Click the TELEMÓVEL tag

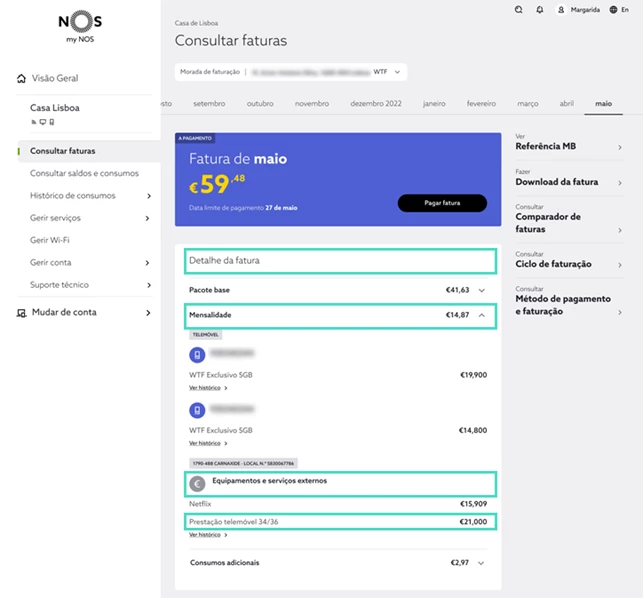pos(205,335)
